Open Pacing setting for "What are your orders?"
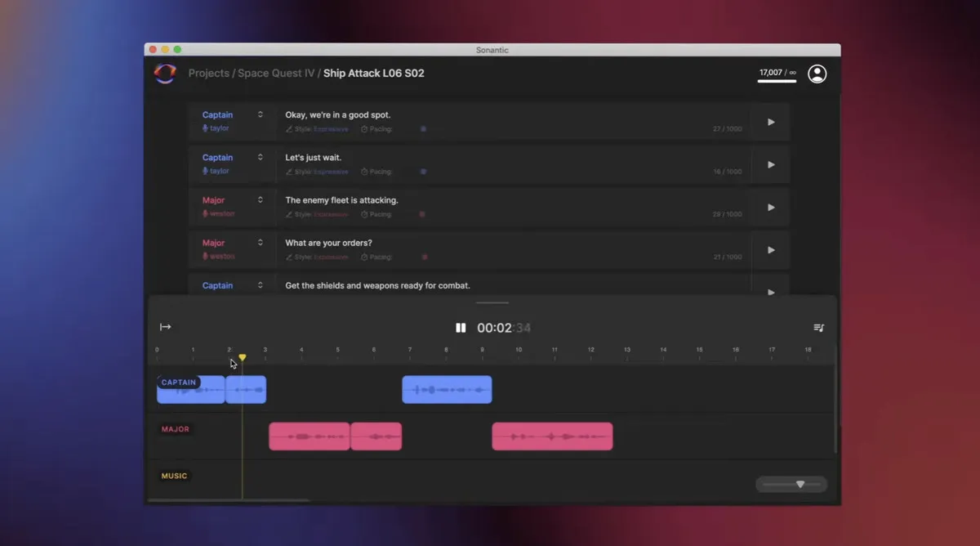The image size is (980, 546). tap(376, 257)
